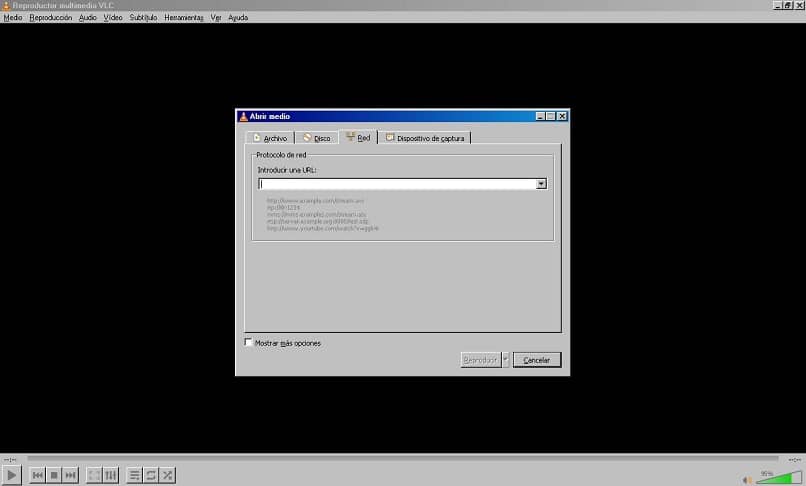Minimize the main VLC window
The image size is (806, 486).
pos(778,5)
